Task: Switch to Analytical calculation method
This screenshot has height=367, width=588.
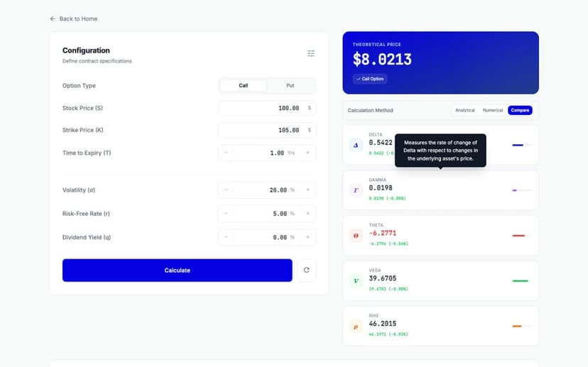Action: click(x=465, y=110)
